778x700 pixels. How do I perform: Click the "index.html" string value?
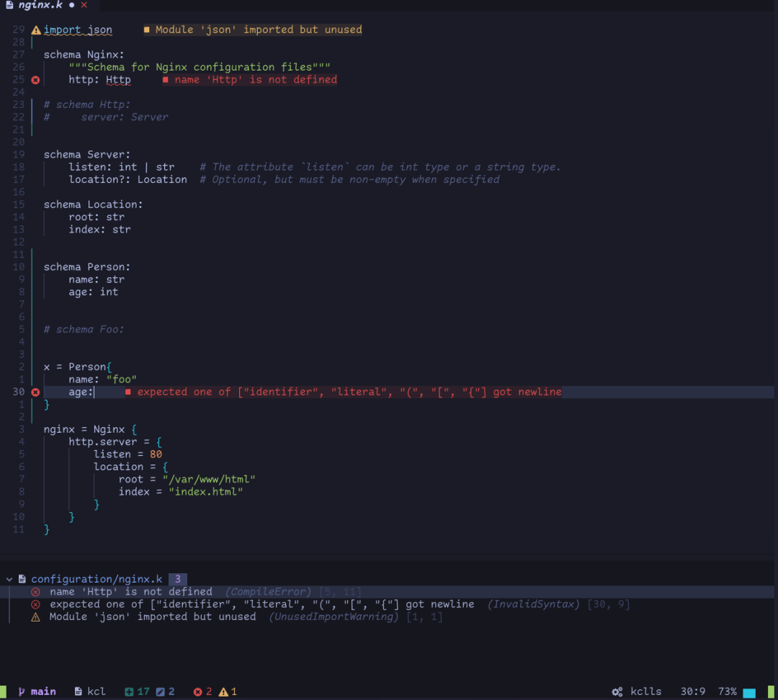(206, 492)
